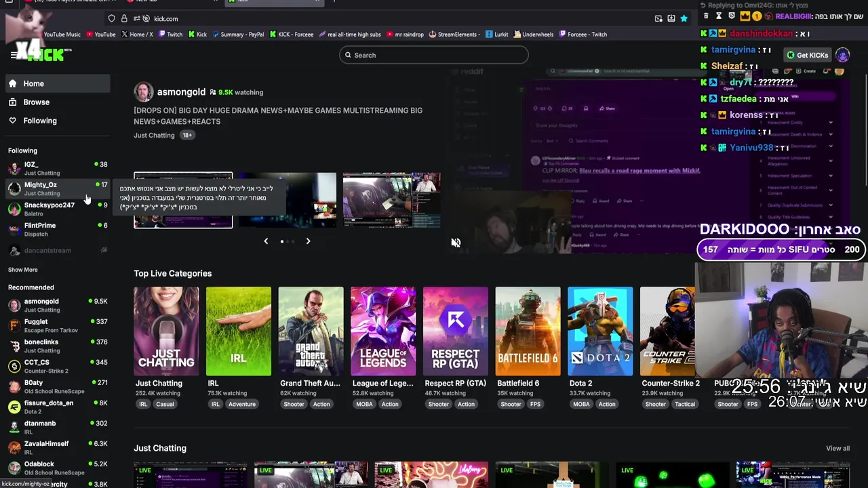The height and width of the screenshot is (488, 868).
Task: Click the 18+ tag under stream title
Action: click(187, 135)
